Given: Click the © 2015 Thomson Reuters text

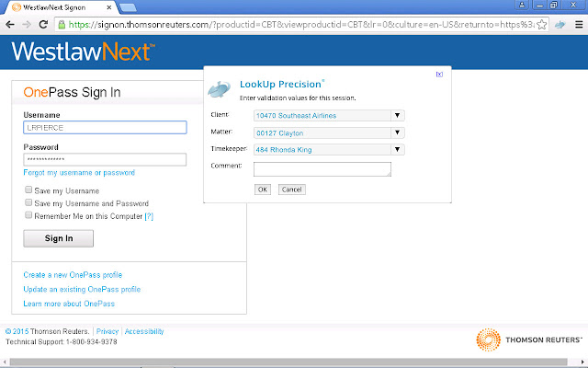Looking at the screenshot, I should 47,331.
